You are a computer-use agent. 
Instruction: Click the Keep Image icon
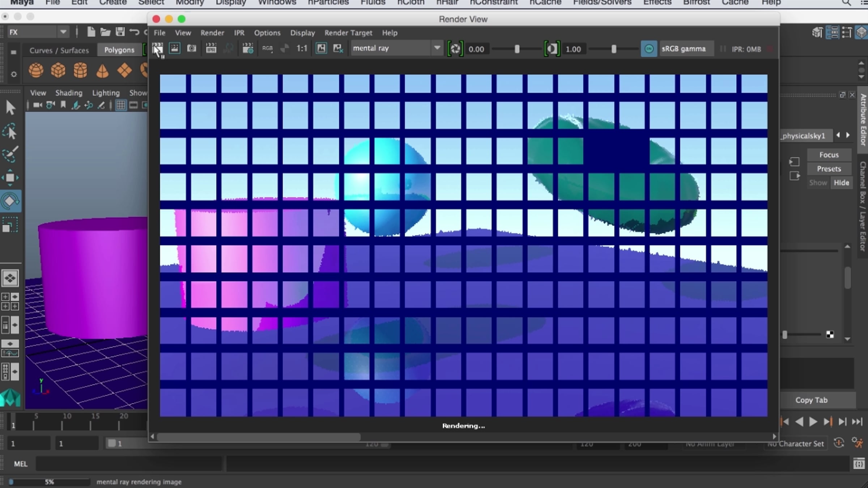(x=321, y=48)
